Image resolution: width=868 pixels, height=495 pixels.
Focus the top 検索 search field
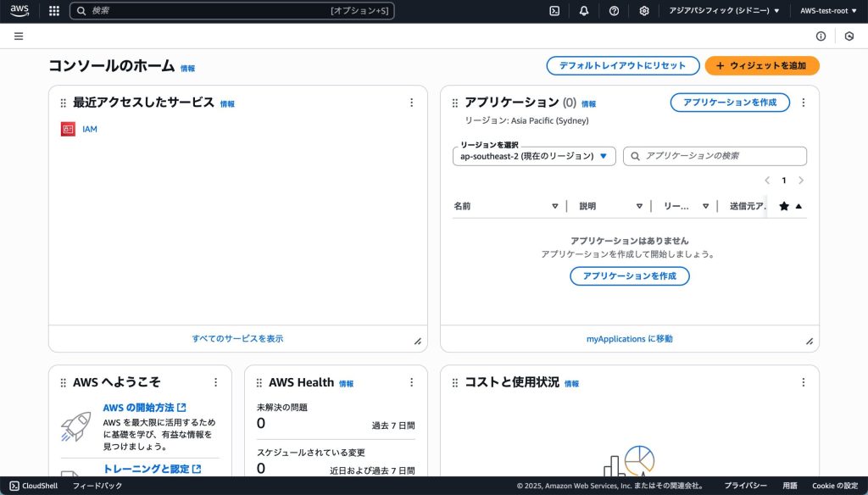[232, 10]
